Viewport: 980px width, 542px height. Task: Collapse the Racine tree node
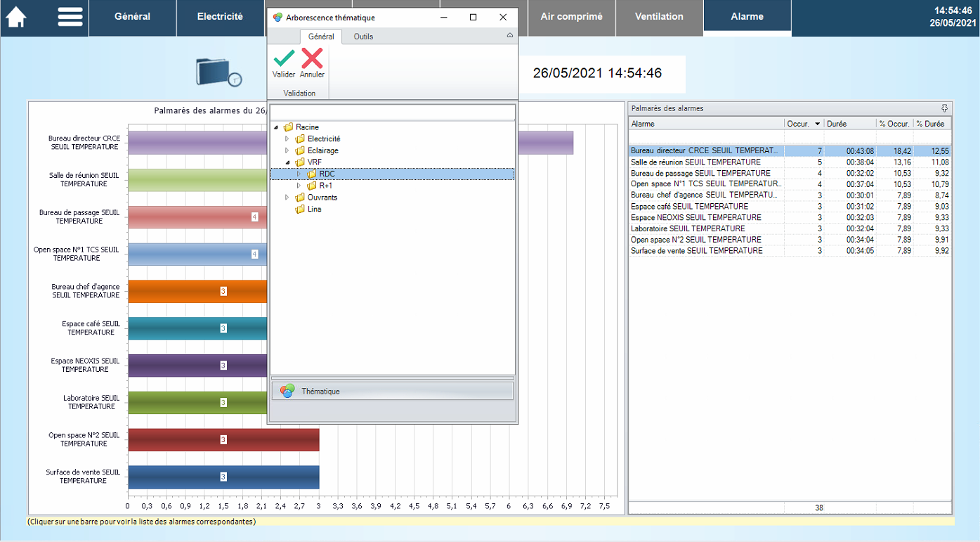coord(275,127)
